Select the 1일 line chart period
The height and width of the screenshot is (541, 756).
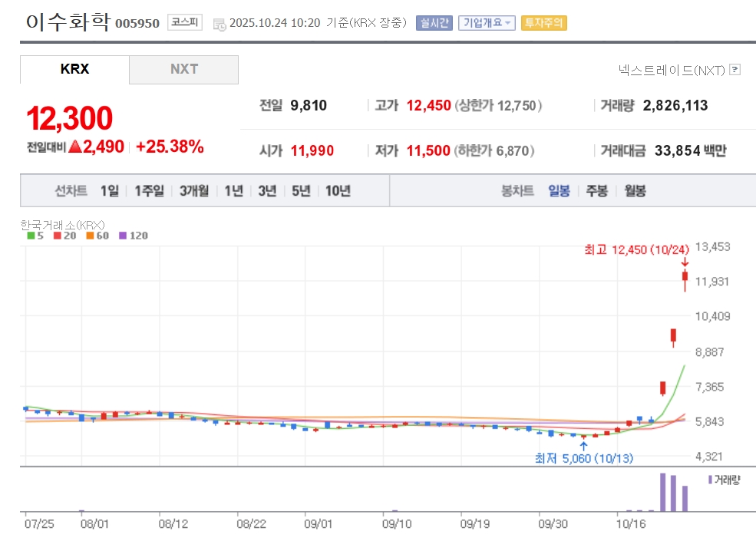(109, 191)
